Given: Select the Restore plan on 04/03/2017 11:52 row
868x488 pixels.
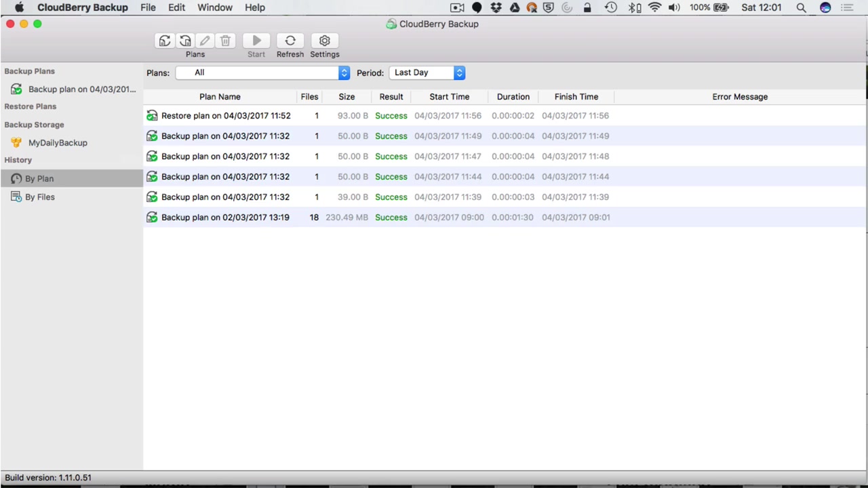Looking at the screenshot, I should [505, 116].
